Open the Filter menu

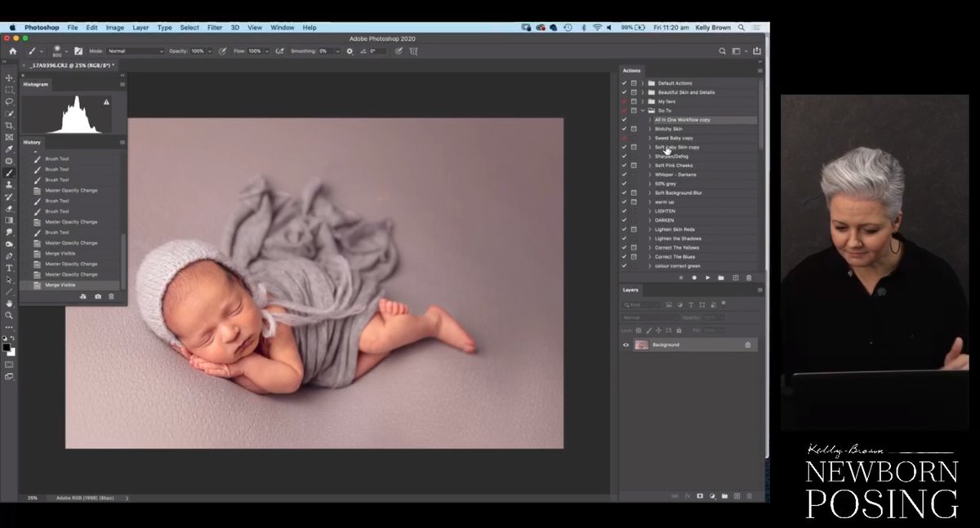[x=214, y=27]
